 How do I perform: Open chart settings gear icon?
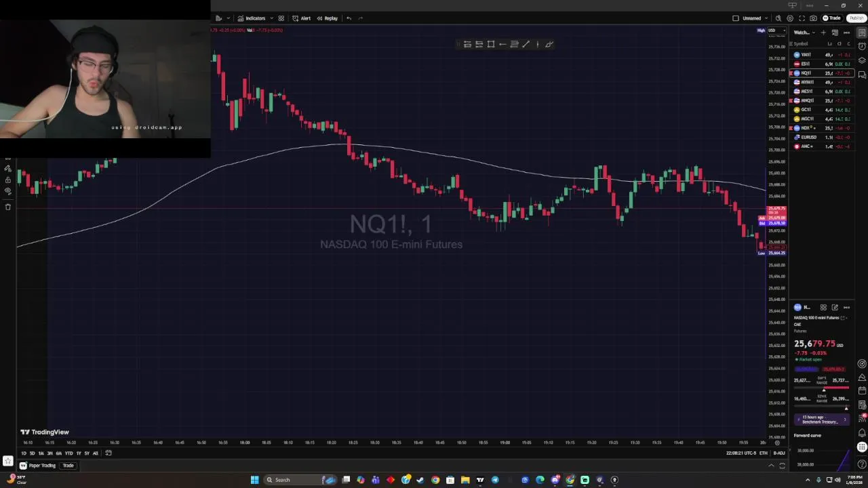coord(790,18)
